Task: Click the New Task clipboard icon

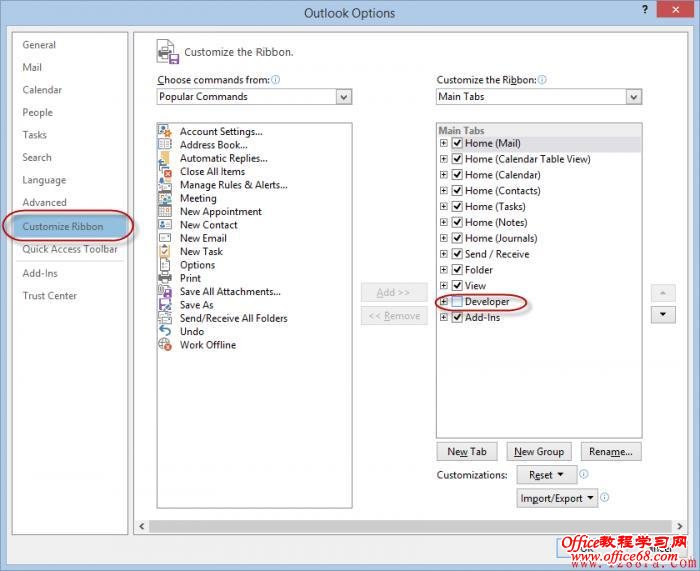Action: (x=165, y=251)
